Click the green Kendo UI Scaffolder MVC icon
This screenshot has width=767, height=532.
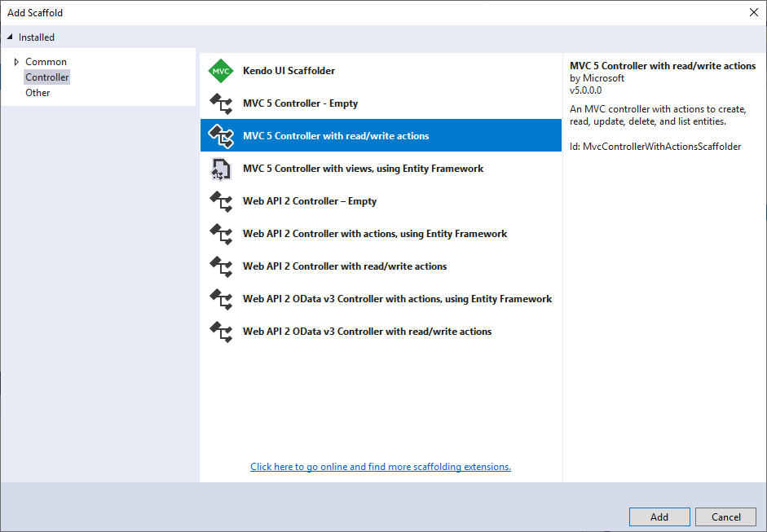[221, 71]
